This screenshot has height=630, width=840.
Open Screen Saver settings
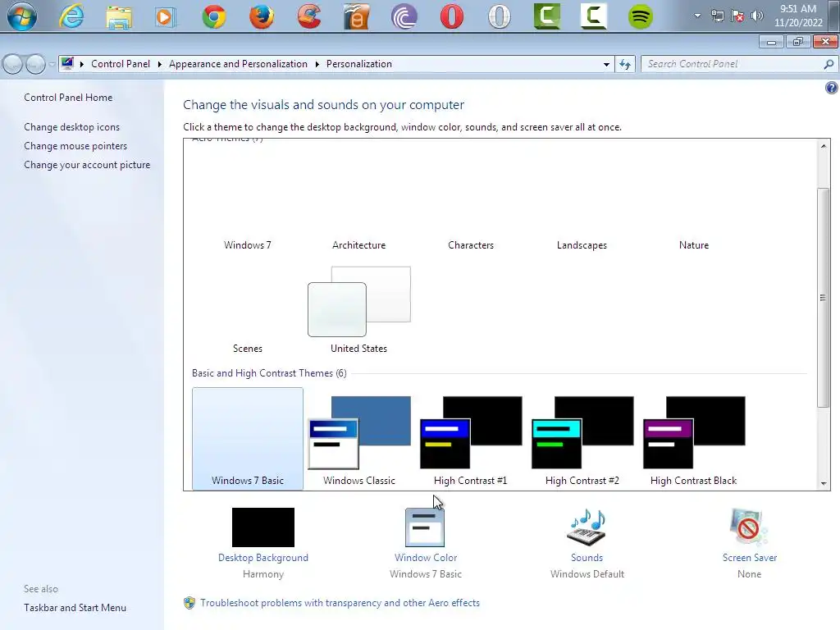point(749,543)
